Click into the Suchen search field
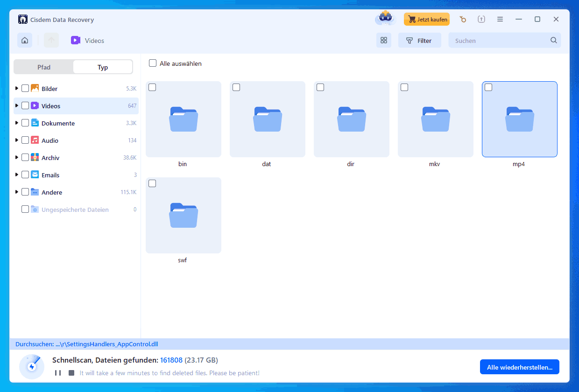The height and width of the screenshot is (392, 579). 505,40
